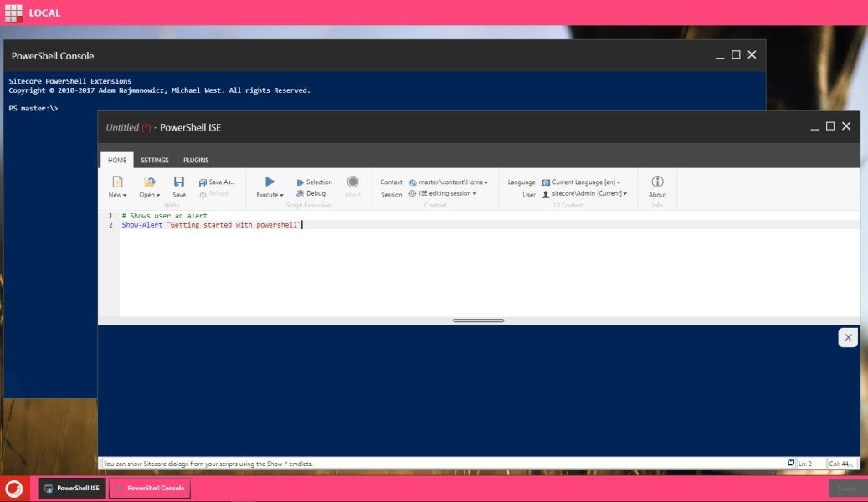
Task: Expand the master\content\Home context dropdown
Action: (451, 182)
